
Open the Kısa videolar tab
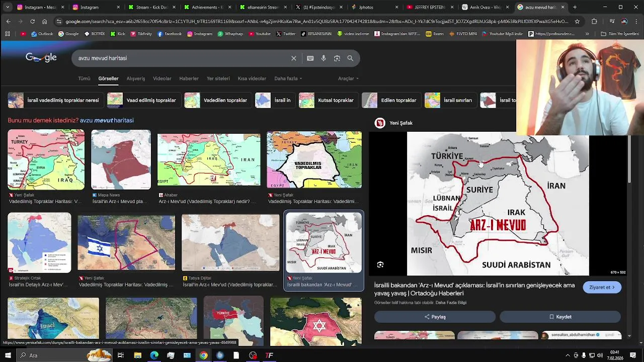[252, 78]
